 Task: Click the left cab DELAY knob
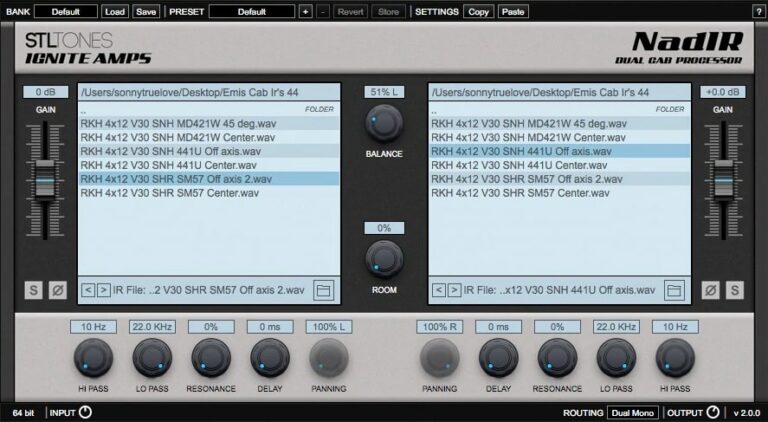coord(270,358)
